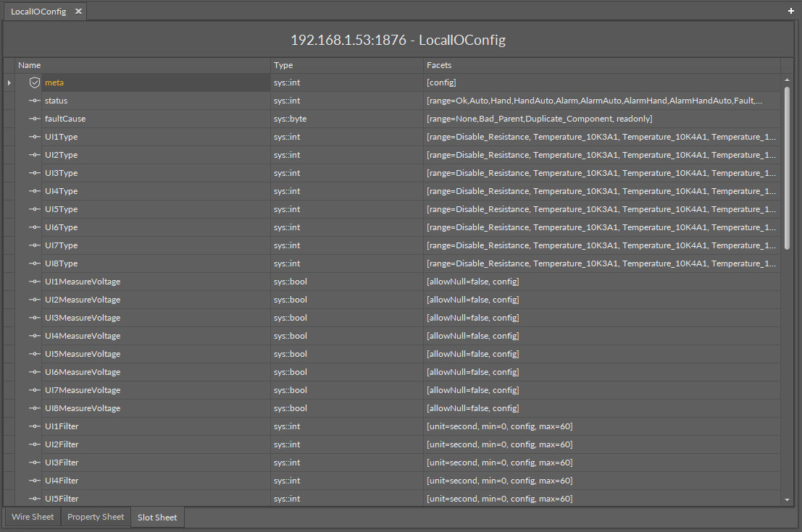Open the Property Sheet tab

pyautogui.click(x=96, y=517)
